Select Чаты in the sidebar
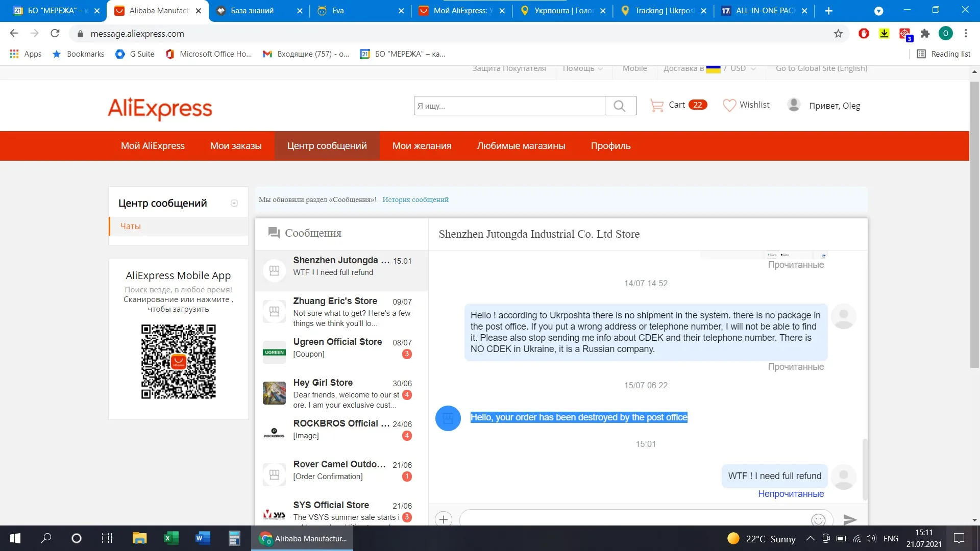 (131, 226)
